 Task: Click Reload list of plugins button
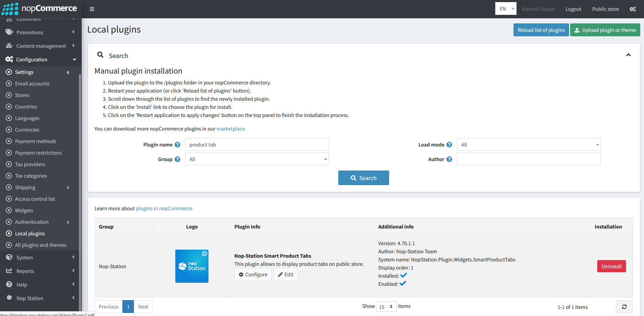pyautogui.click(x=541, y=30)
